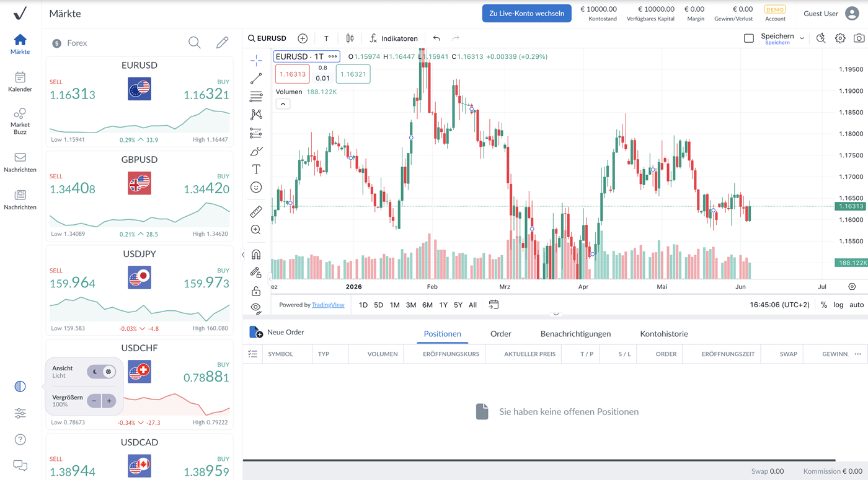
Task: Open the user account avatar icon
Action: point(852,14)
